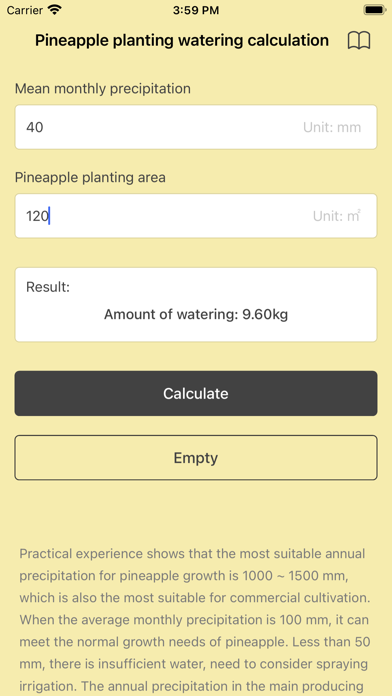Tap the Carrier label in status bar

[x=25, y=10]
